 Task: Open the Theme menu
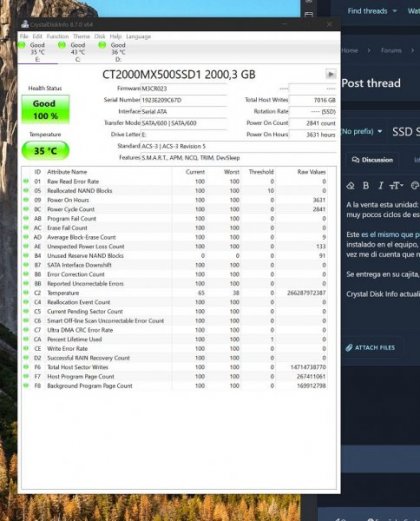[81, 36]
